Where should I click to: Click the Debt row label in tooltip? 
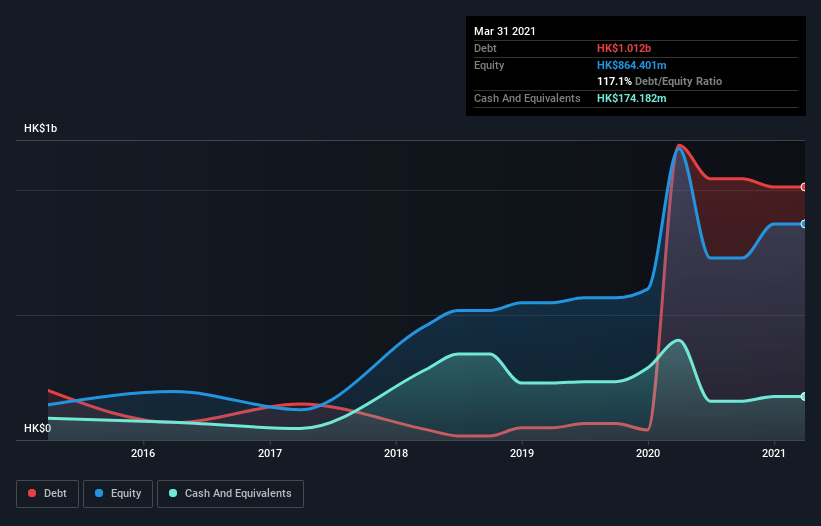[485, 48]
